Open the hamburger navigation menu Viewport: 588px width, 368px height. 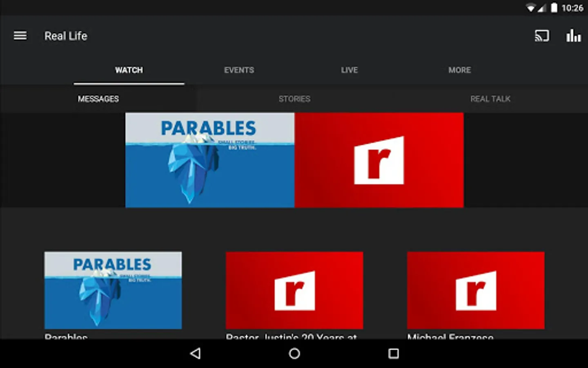pos(20,36)
